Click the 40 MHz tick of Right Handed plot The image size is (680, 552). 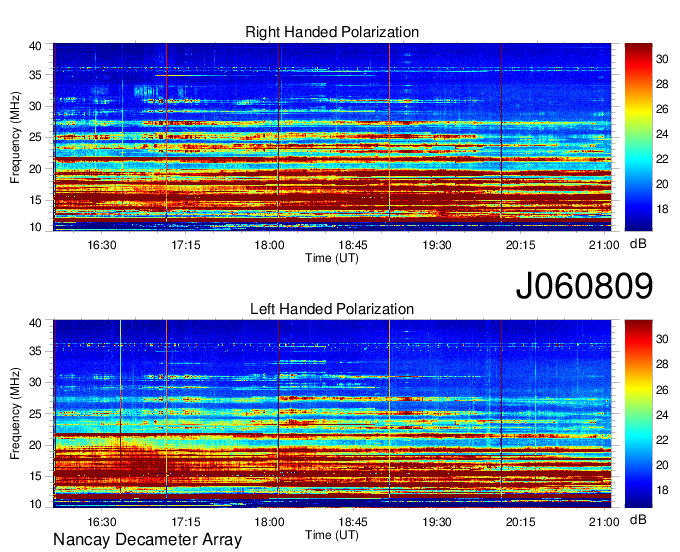pos(36,46)
